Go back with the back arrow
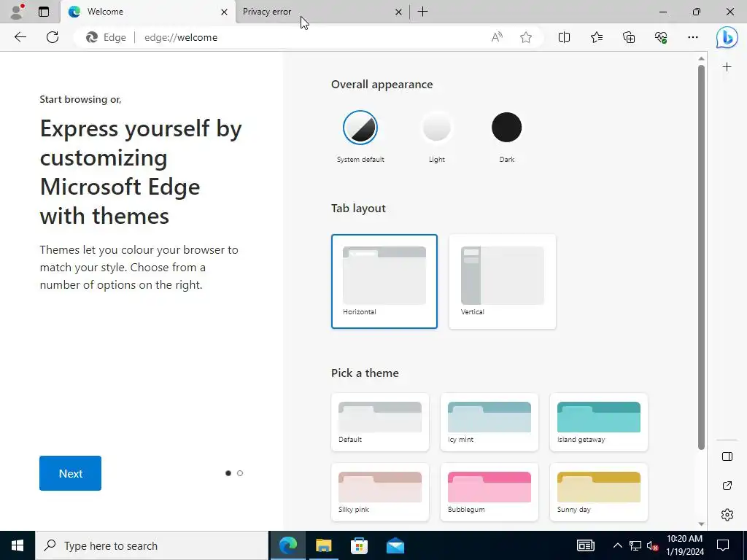Viewport: 747px width, 560px height. click(20, 37)
